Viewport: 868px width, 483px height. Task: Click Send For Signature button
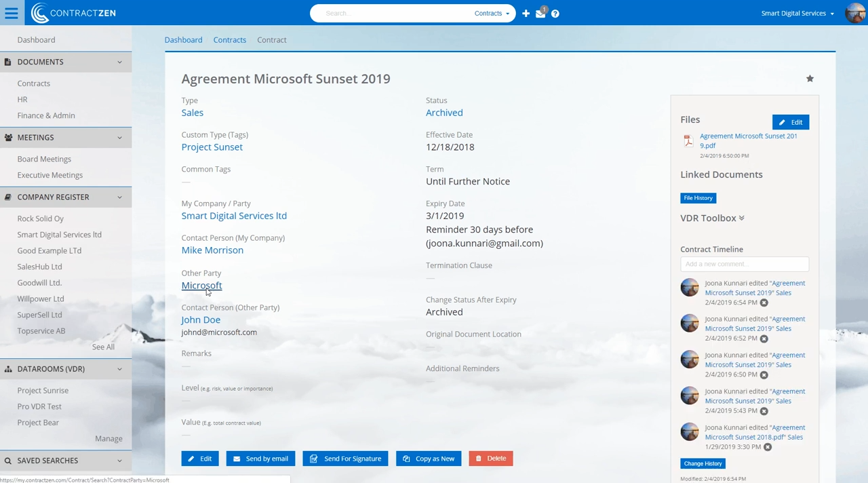(345, 459)
